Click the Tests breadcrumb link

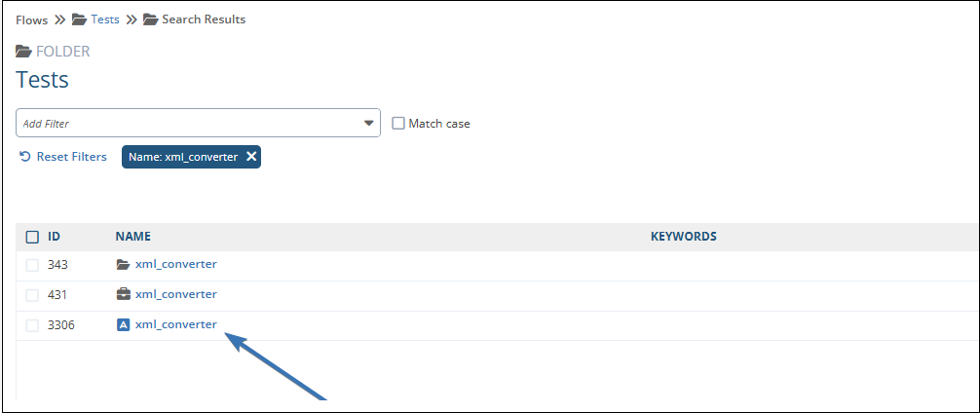[105, 19]
